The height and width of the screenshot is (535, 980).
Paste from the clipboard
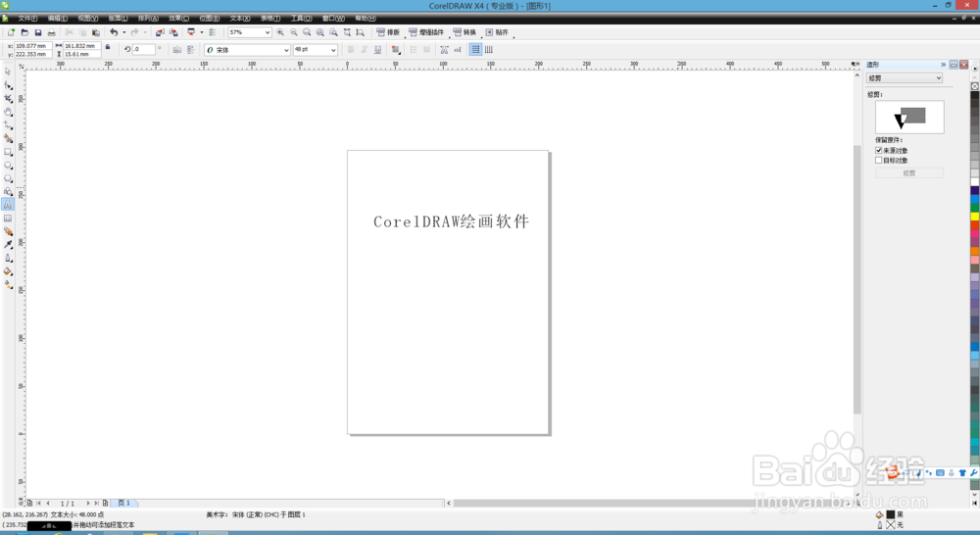click(96, 32)
